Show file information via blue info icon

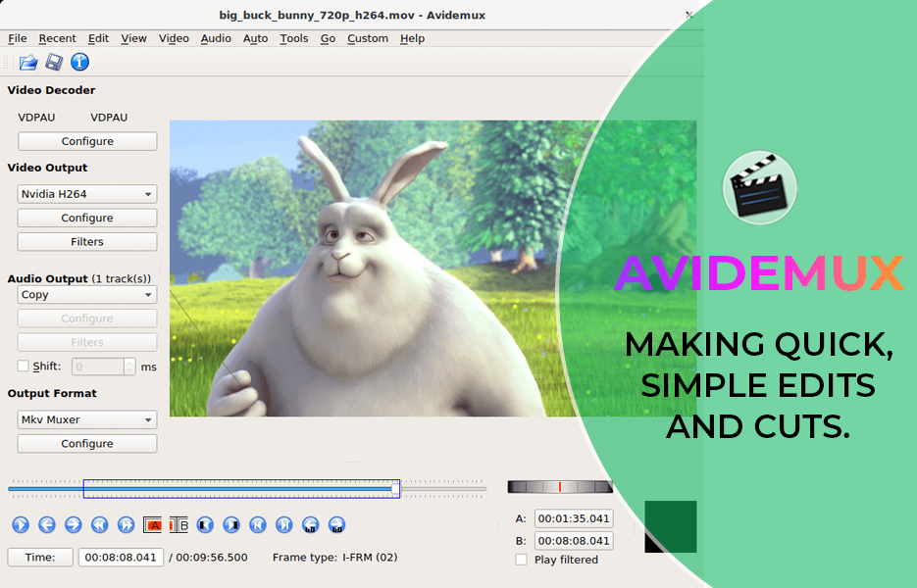coord(80,62)
